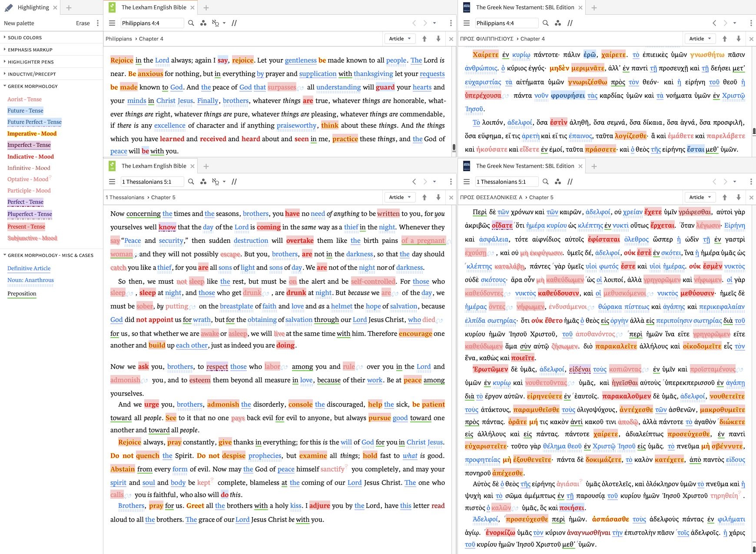
Task: Click Erase highlighting button
Action: point(83,23)
